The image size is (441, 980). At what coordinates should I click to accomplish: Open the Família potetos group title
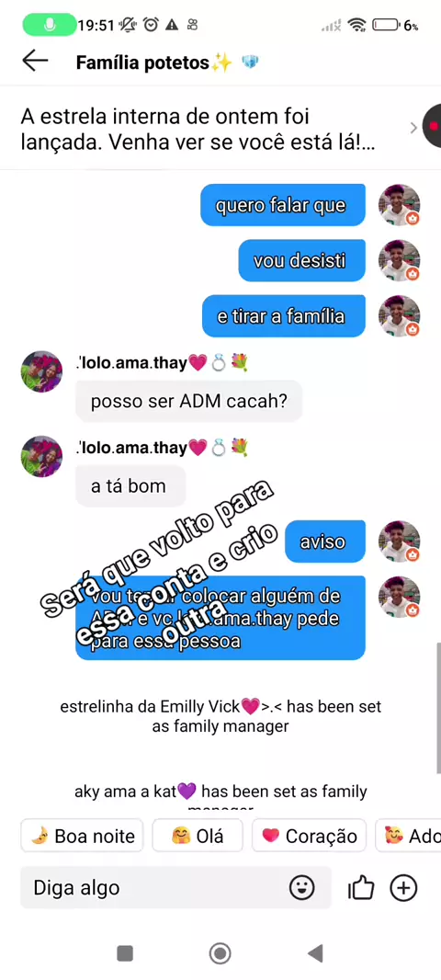(153, 63)
